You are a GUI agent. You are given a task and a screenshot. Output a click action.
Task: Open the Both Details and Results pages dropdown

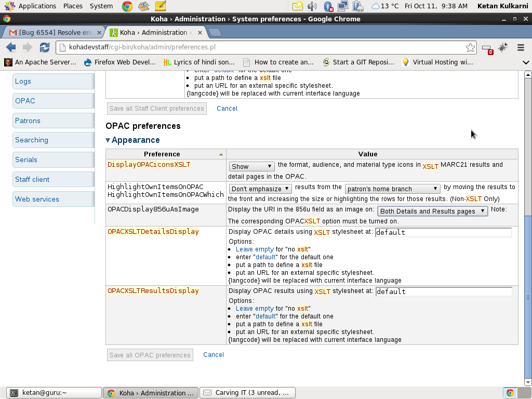tap(432, 211)
